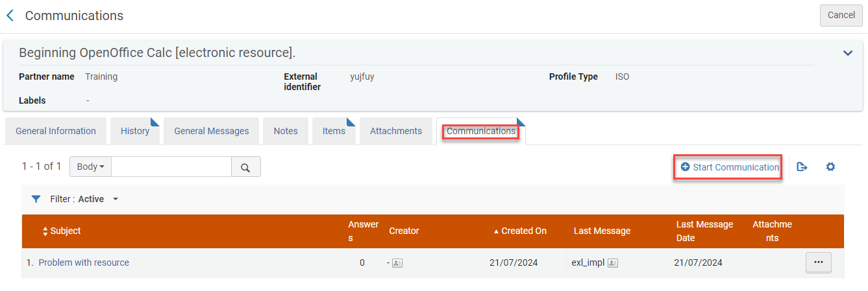
Task: Click the search magnifier icon
Action: click(x=245, y=167)
